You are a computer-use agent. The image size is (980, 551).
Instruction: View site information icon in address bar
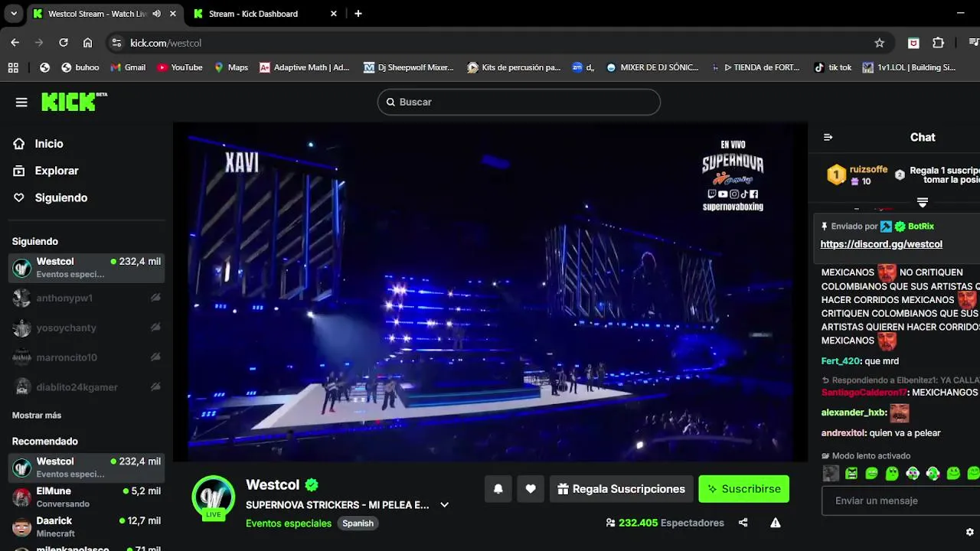coord(116,43)
